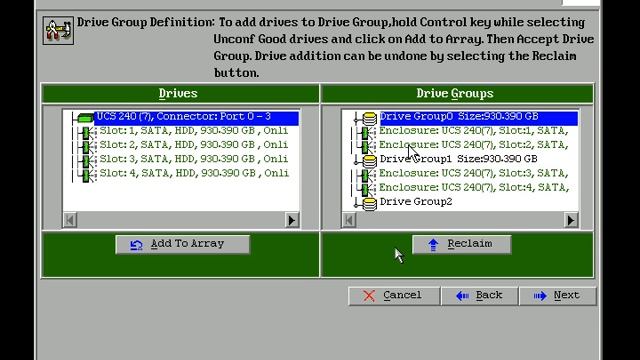
Task: Select the empty Drive Group2 entry
Action: [416, 202]
